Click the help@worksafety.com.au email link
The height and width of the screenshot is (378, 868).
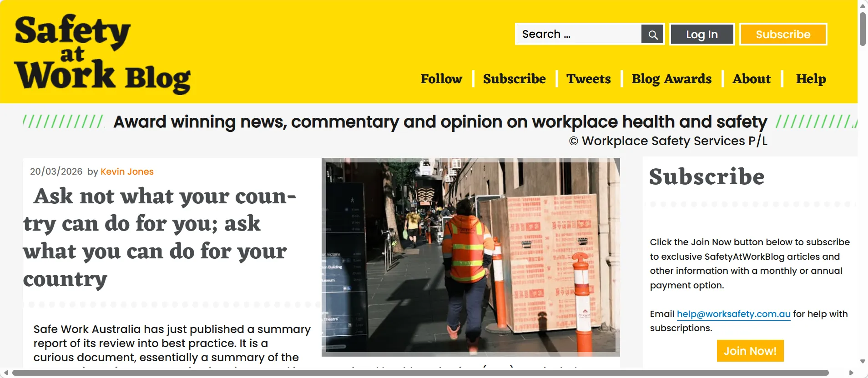[x=733, y=314]
